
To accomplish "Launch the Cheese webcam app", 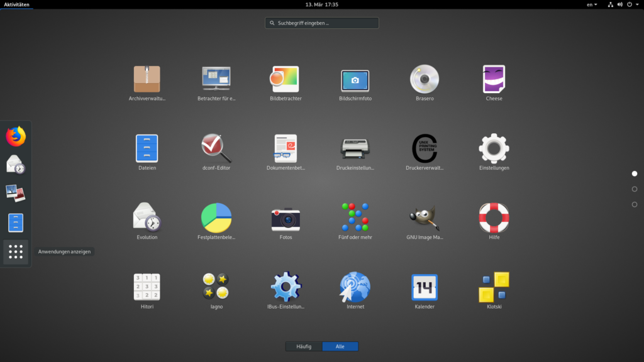I will pyautogui.click(x=494, y=84).
